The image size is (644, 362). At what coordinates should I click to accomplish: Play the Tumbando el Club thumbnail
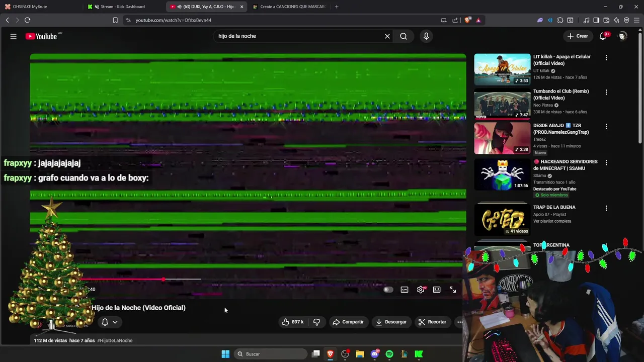(x=502, y=104)
